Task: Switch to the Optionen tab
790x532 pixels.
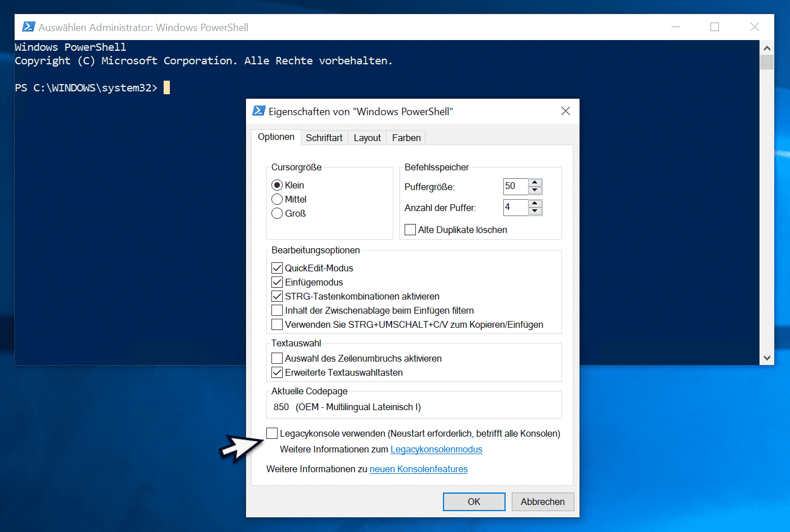Action: coord(276,137)
